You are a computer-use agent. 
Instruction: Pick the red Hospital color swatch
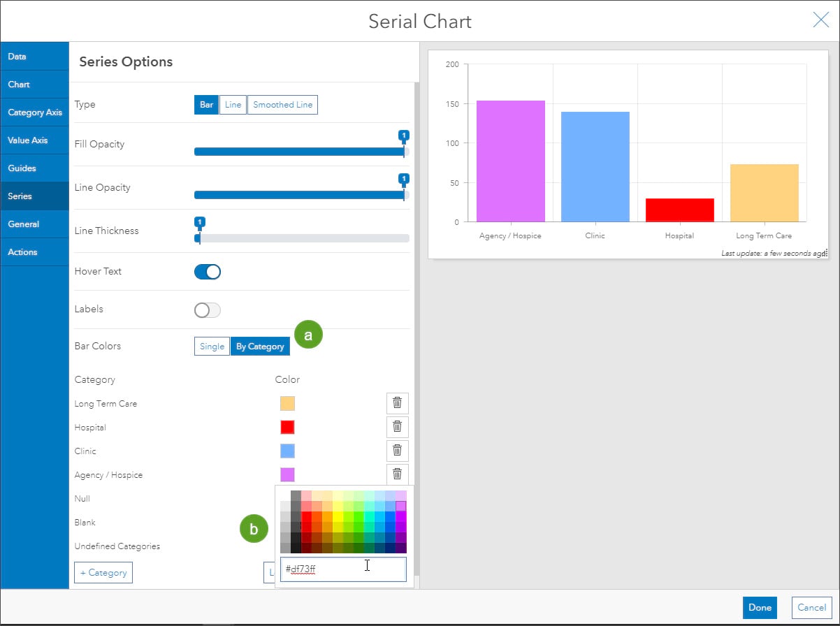click(x=287, y=427)
